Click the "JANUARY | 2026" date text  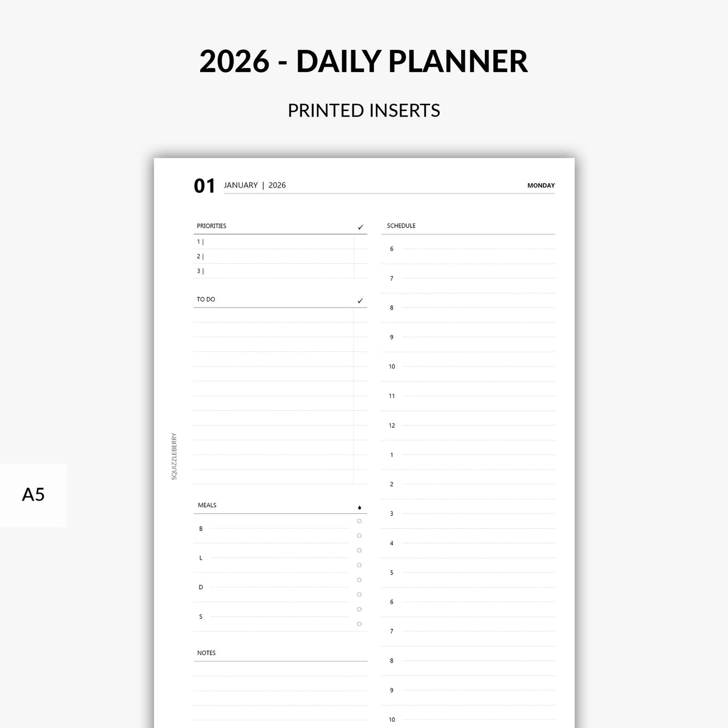click(255, 186)
